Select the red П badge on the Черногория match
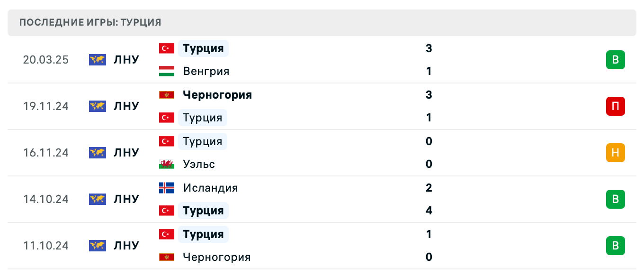This screenshot has width=644, height=277. tap(615, 106)
